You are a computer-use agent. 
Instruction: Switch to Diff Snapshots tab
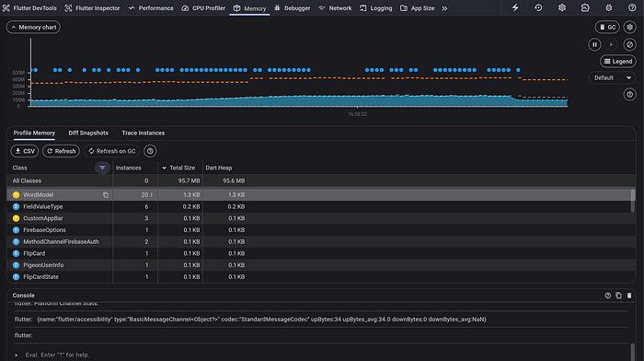88,133
